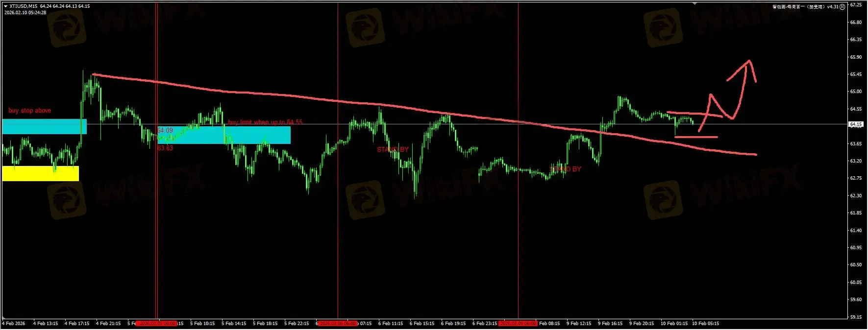
Task: Select the STAND BY label in 9 Feb session
Action: (x=566, y=169)
